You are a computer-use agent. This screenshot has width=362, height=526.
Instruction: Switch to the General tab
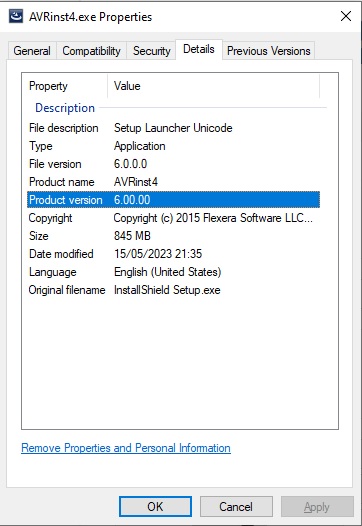(32, 51)
